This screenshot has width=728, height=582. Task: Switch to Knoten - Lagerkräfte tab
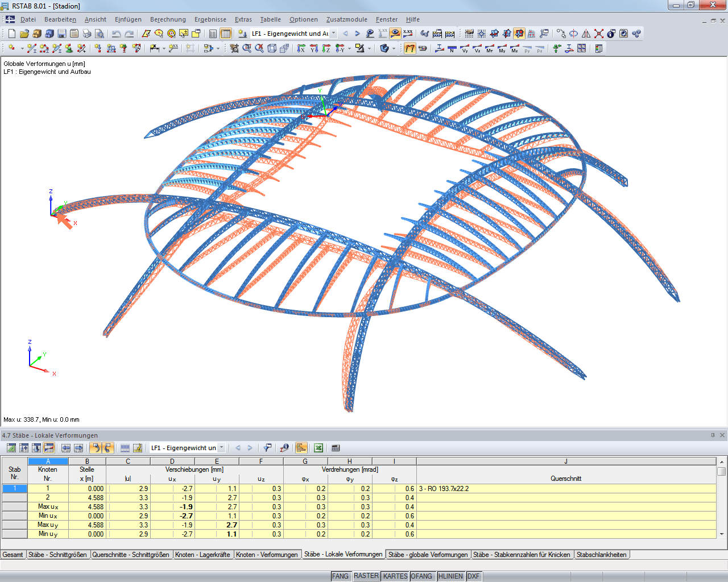(203, 555)
